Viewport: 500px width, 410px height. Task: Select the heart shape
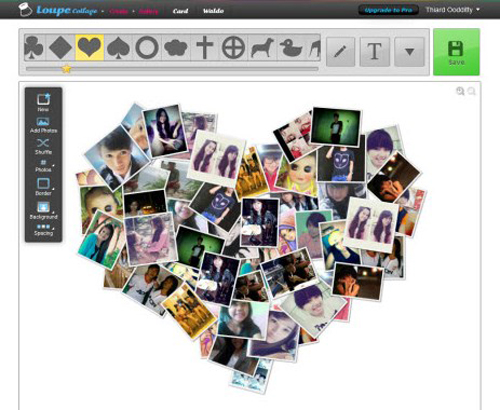[x=89, y=48]
